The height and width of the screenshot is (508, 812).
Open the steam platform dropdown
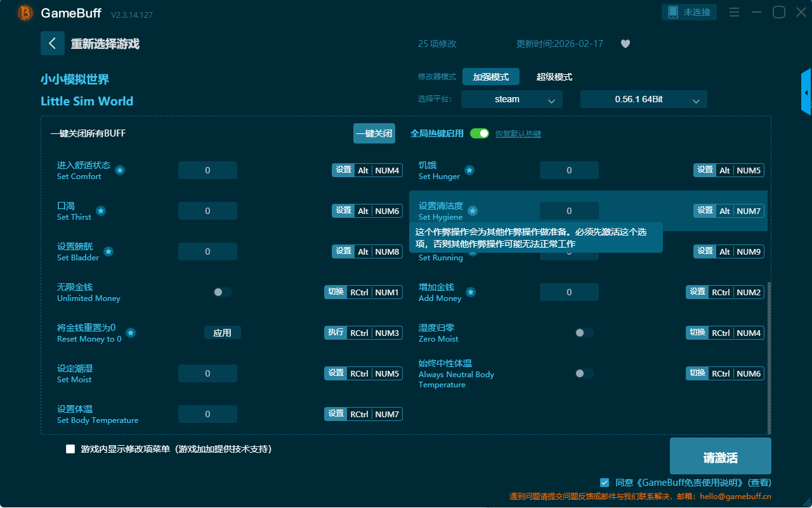click(511, 100)
